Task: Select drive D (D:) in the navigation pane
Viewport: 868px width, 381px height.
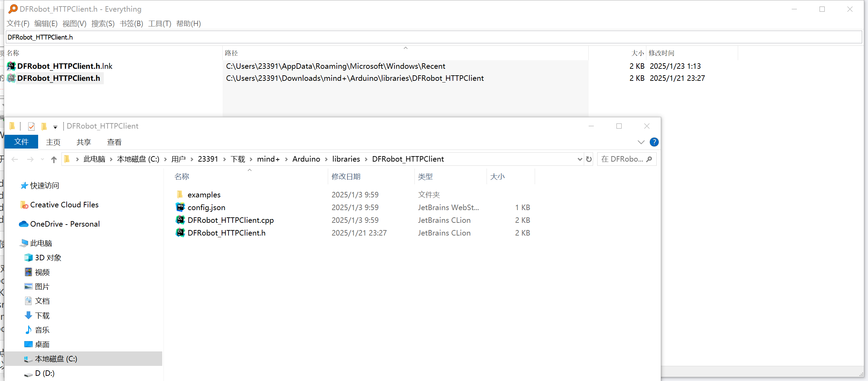Action: click(x=40, y=373)
